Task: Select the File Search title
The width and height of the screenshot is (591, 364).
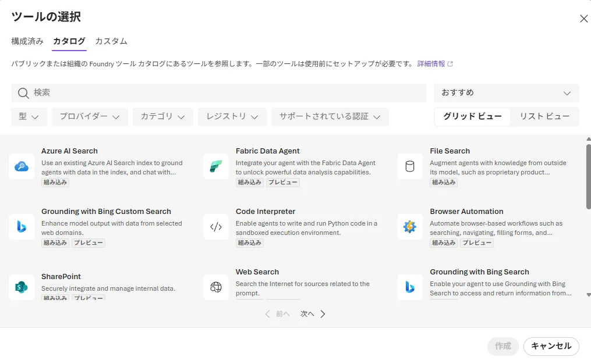Action: tap(450, 151)
